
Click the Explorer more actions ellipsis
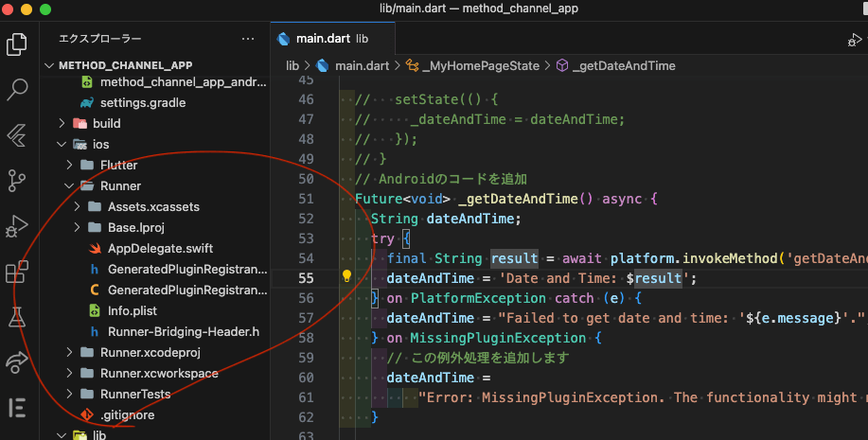[248, 39]
